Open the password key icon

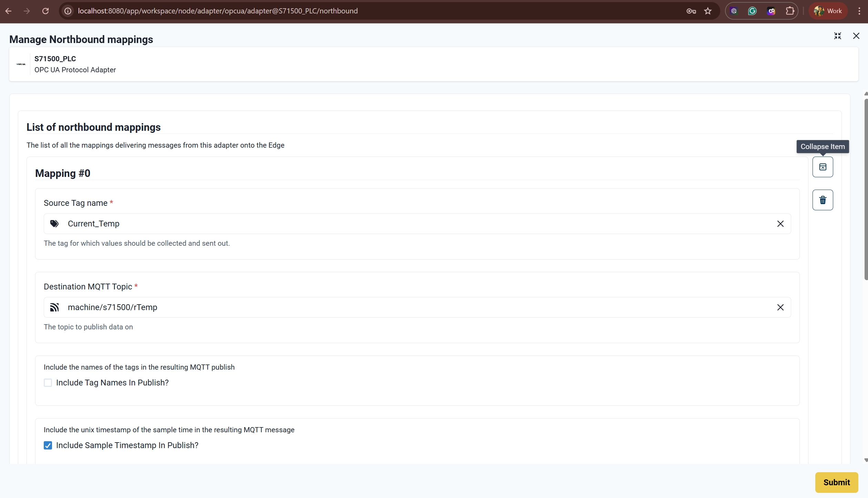click(691, 11)
